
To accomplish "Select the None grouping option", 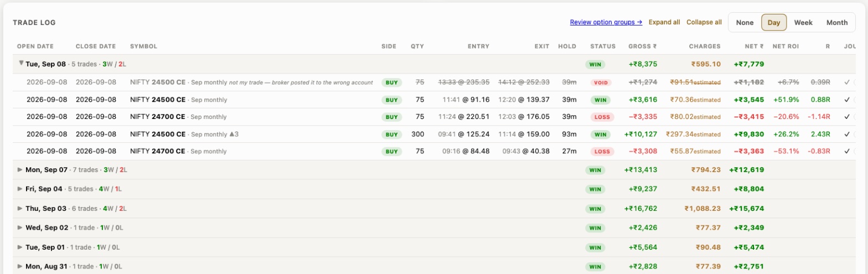I will 745,23.
